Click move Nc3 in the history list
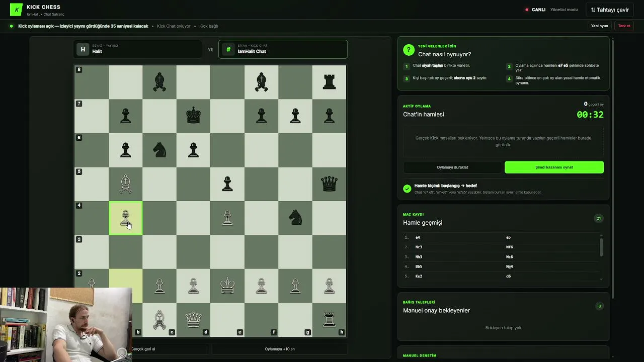The height and width of the screenshot is (362, 644). coord(419,247)
